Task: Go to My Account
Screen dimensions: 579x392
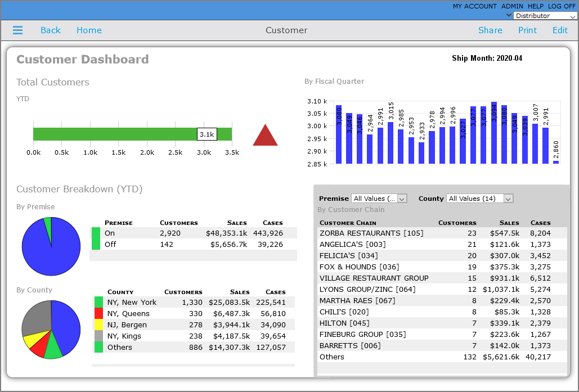Action: pyautogui.click(x=474, y=6)
